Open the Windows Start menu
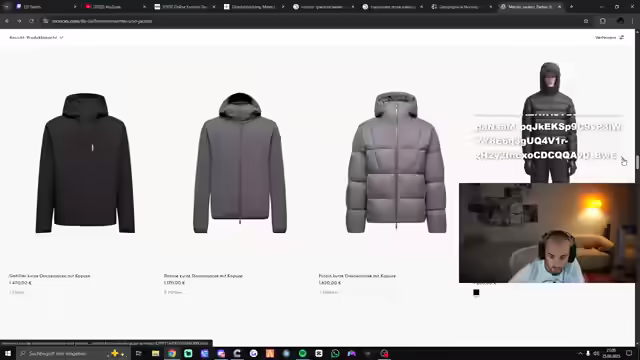Image resolution: width=640 pixels, height=360 pixels. click(x=8, y=353)
